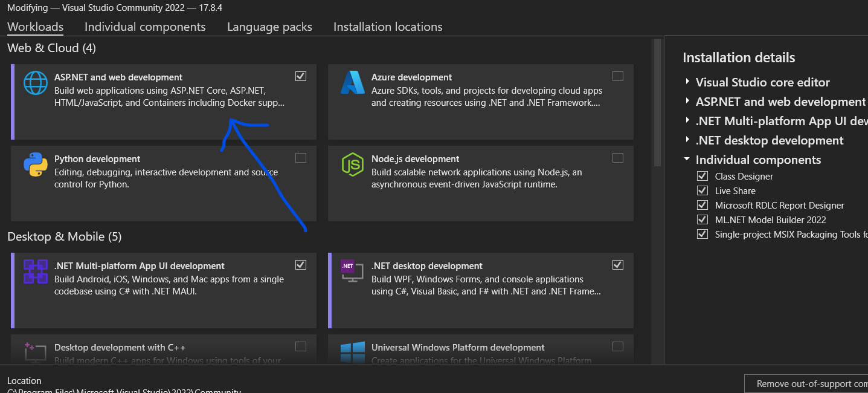Click the Python development logo icon
Image resolution: width=868 pixels, height=393 pixels.
pyautogui.click(x=36, y=164)
